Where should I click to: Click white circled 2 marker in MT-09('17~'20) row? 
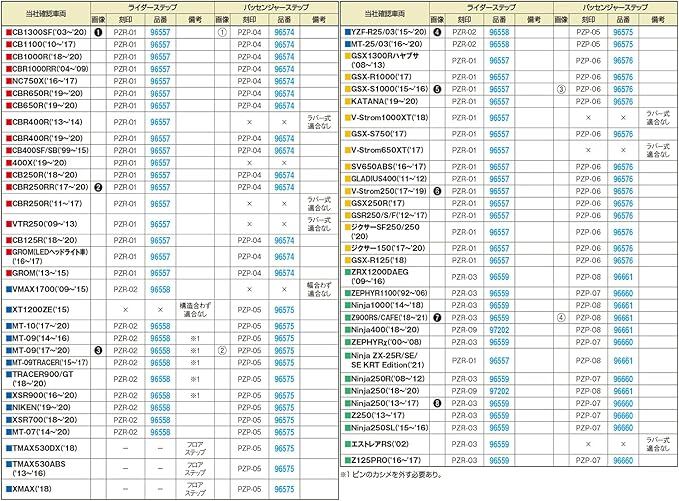222,350
